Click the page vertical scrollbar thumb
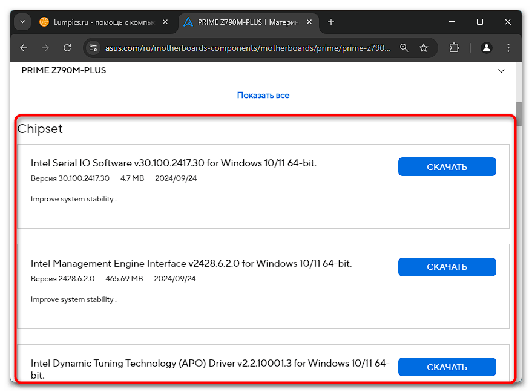Screen dimensions: 532x392 click(x=519, y=114)
